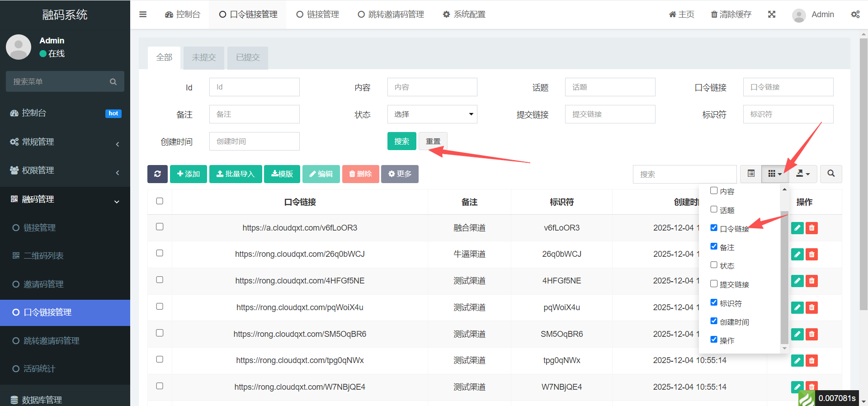
Task: Click the magnifier search toggle icon
Action: pos(831,174)
